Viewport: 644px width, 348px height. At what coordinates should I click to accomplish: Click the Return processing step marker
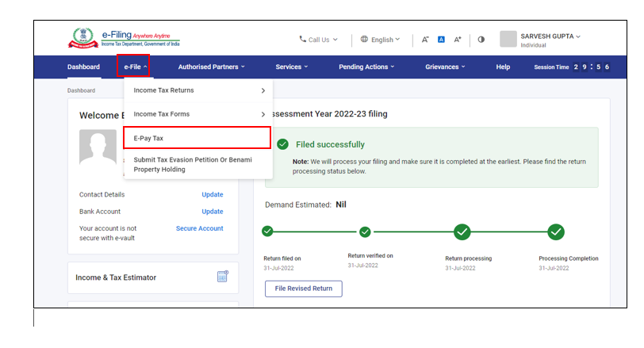462,231
